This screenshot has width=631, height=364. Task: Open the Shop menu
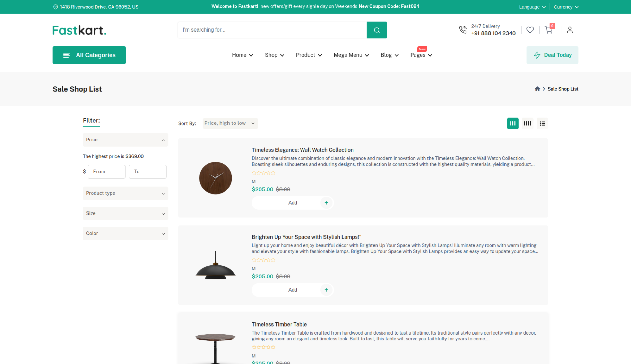[274, 55]
